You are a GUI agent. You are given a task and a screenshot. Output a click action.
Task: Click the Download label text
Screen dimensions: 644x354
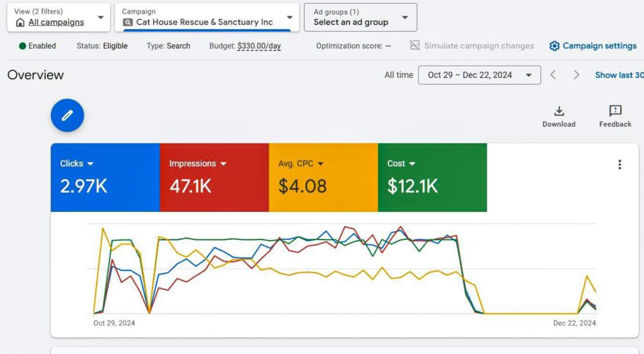559,124
